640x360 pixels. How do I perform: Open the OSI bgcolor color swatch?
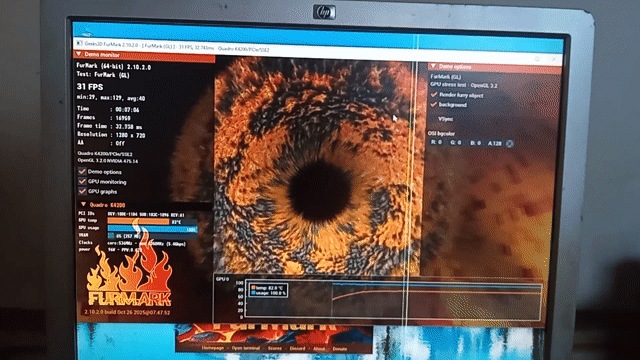[510, 144]
